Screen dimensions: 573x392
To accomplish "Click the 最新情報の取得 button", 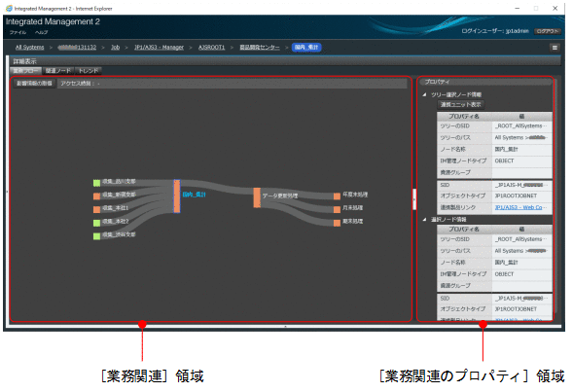I will [x=34, y=84].
